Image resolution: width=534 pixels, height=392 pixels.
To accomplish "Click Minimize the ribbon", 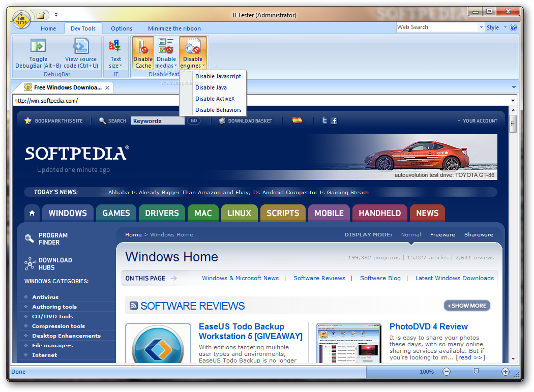I will click(174, 28).
